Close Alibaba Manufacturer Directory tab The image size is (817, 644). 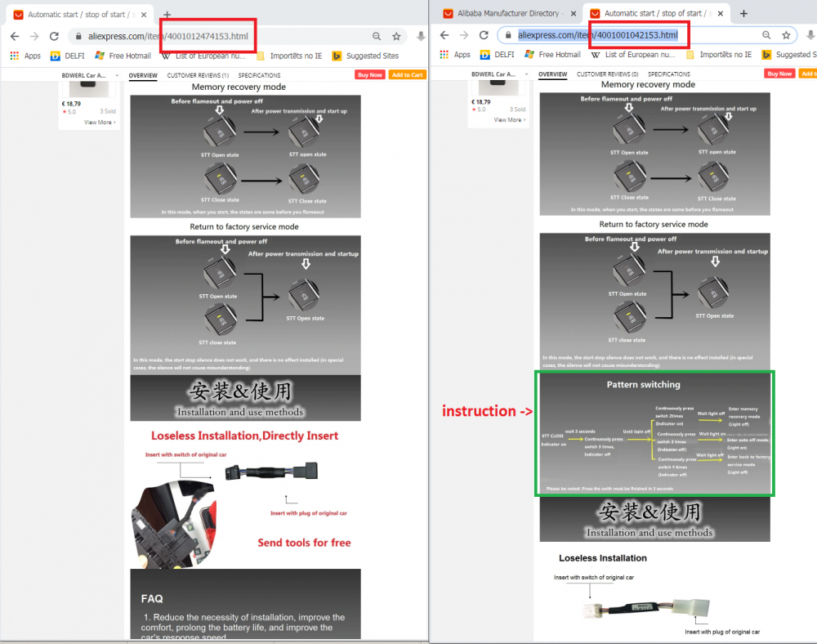574,14
